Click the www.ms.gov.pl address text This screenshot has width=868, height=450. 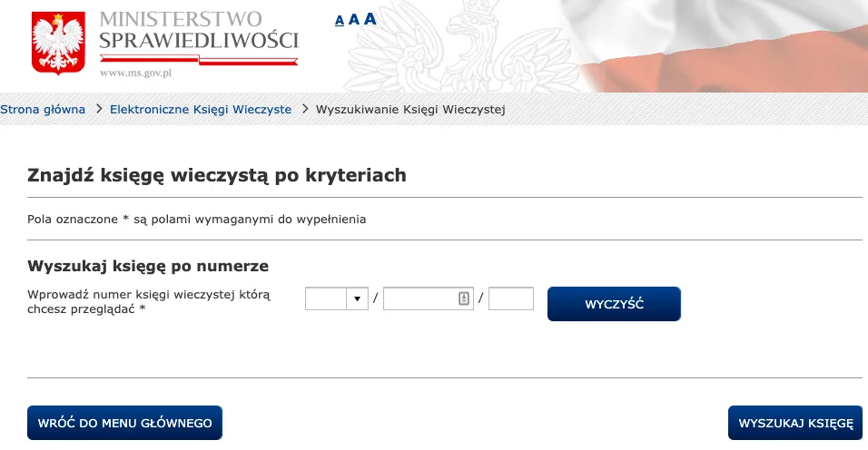click(x=135, y=73)
